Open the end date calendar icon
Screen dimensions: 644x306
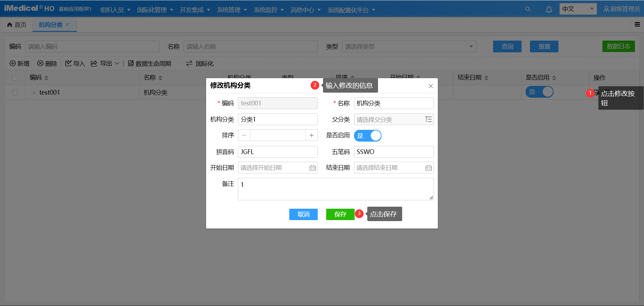click(x=428, y=168)
